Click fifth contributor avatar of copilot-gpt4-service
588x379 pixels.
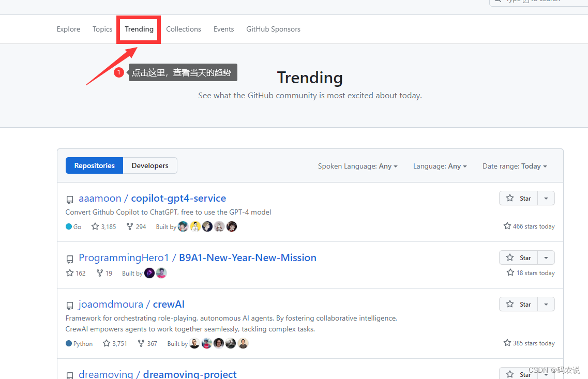pos(232,226)
